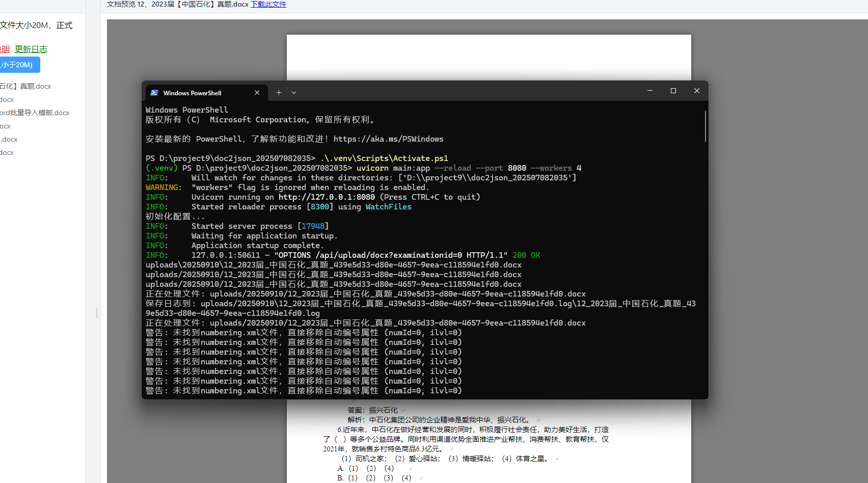
Task: Expand the new tab profile dropdown chevron
Action: coord(294,93)
